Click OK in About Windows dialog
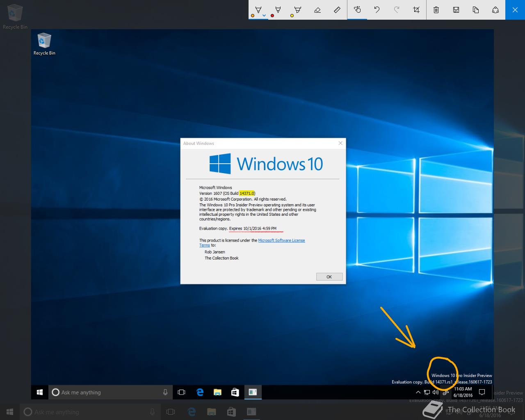 coord(329,277)
